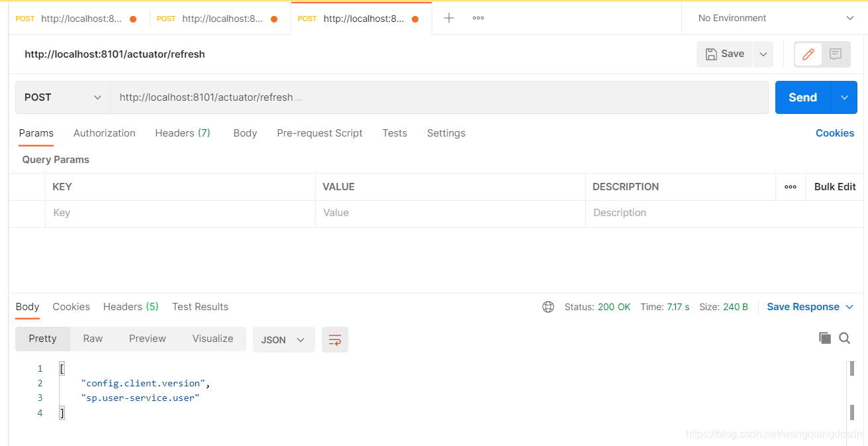Click the request title actuator/refresh
This screenshot has height=446, width=868.
pyautogui.click(x=115, y=54)
